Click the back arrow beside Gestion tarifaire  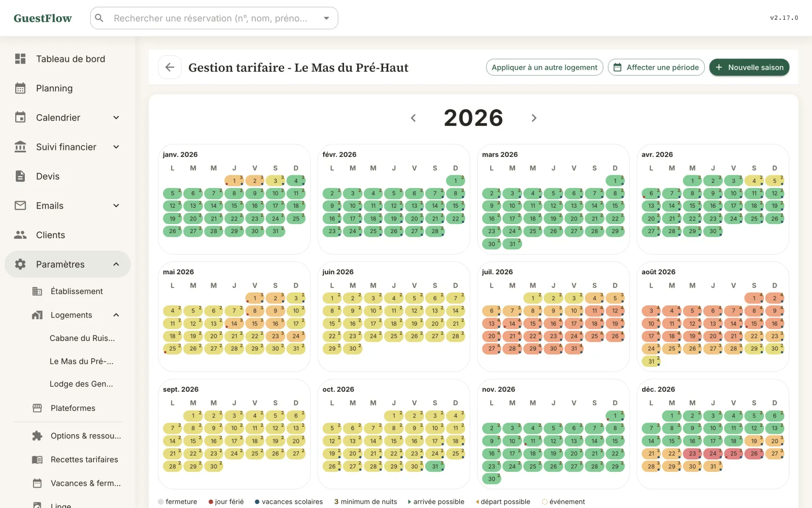click(x=170, y=67)
